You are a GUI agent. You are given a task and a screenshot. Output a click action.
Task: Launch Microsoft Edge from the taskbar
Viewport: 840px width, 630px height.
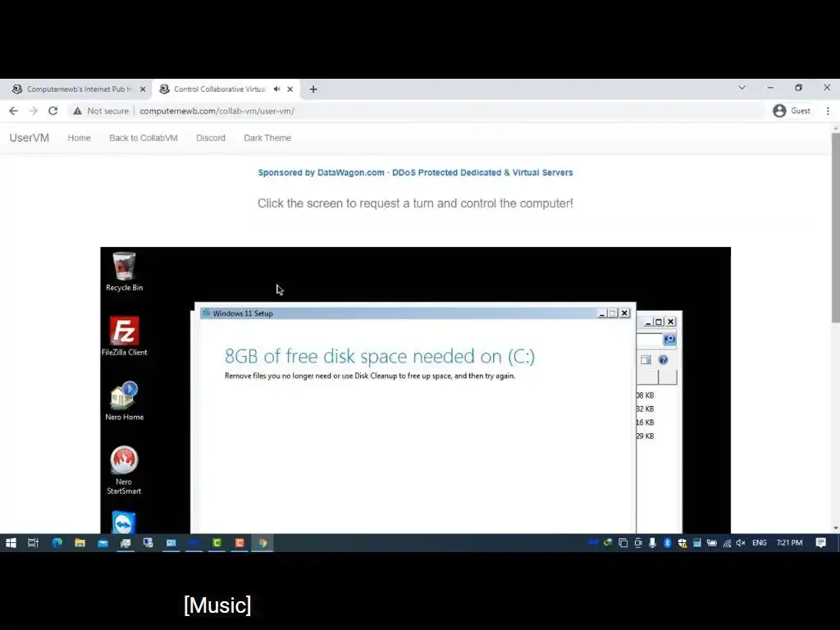(x=57, y=543)
